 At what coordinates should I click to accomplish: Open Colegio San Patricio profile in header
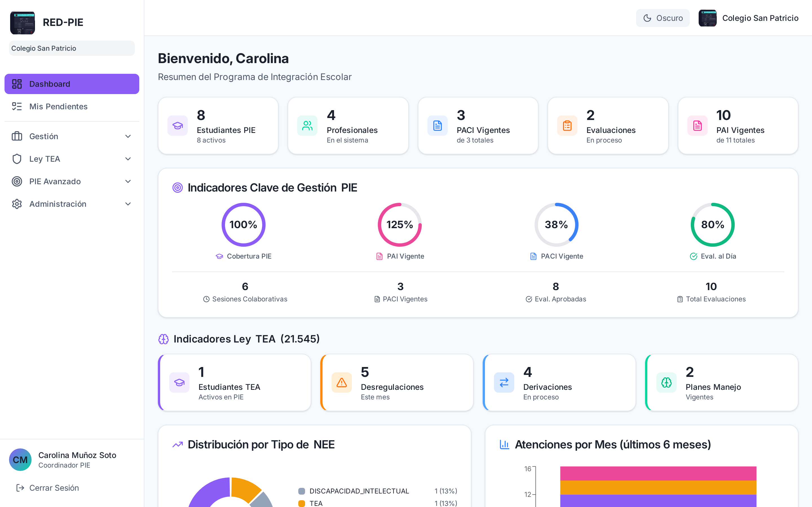pos(749,18)
